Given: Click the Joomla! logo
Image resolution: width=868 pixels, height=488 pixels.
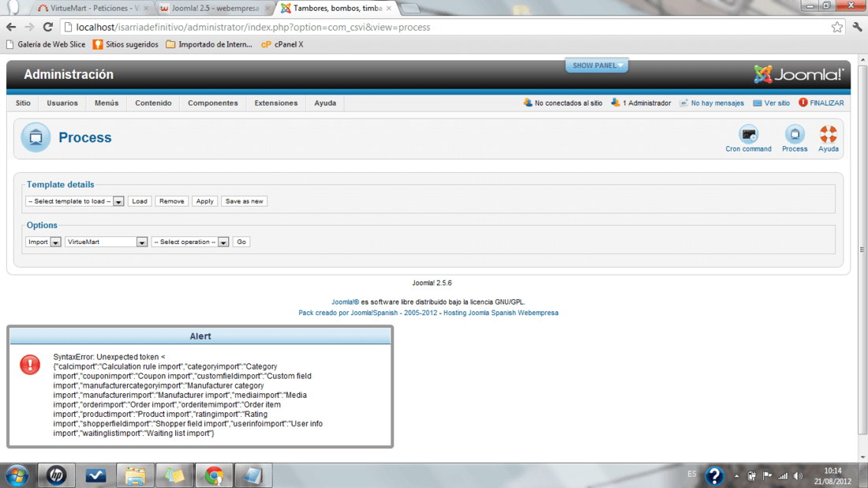Looking at the screenshot, I should pos(799,74).
